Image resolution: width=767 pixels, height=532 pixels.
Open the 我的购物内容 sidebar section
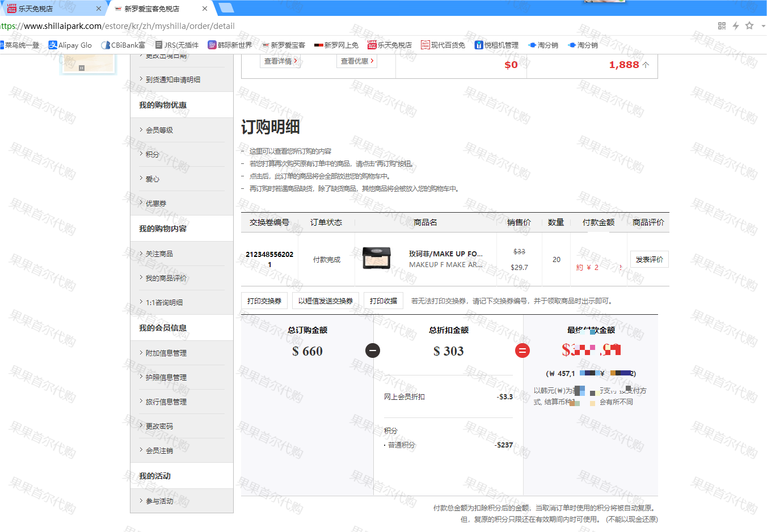click(163, 229)
